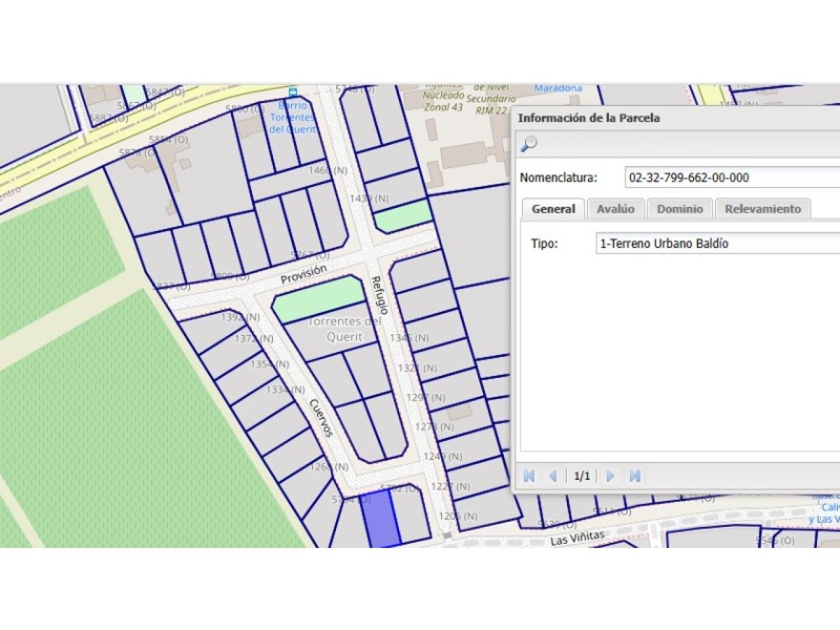This screenshot has height=630, width=840.
Task: Click the green parcel below Provisión street
Action: [318, 299]
